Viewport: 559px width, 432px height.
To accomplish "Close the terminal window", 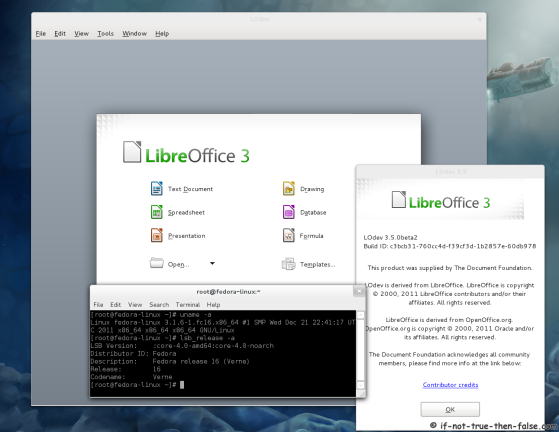I will (x=359, y=291).
